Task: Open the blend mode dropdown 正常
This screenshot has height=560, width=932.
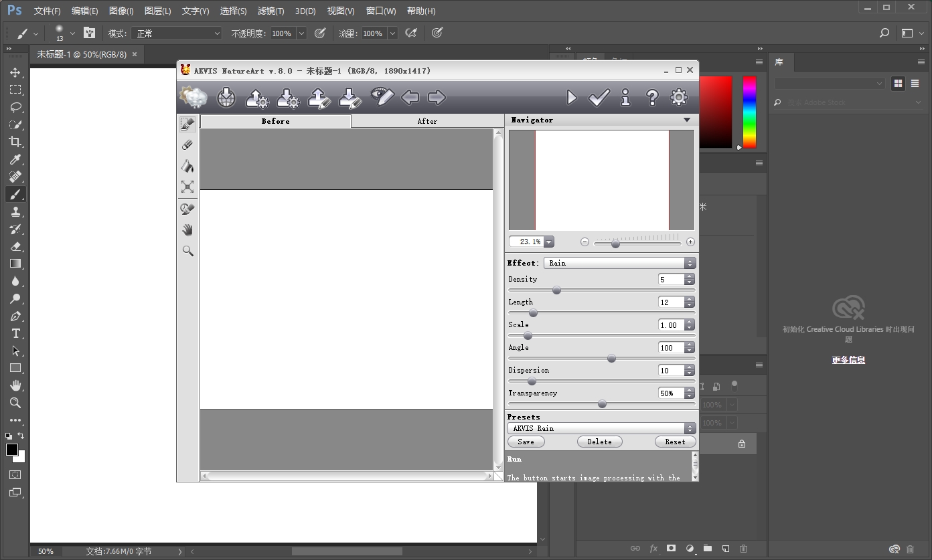Action: click(177, 33)
